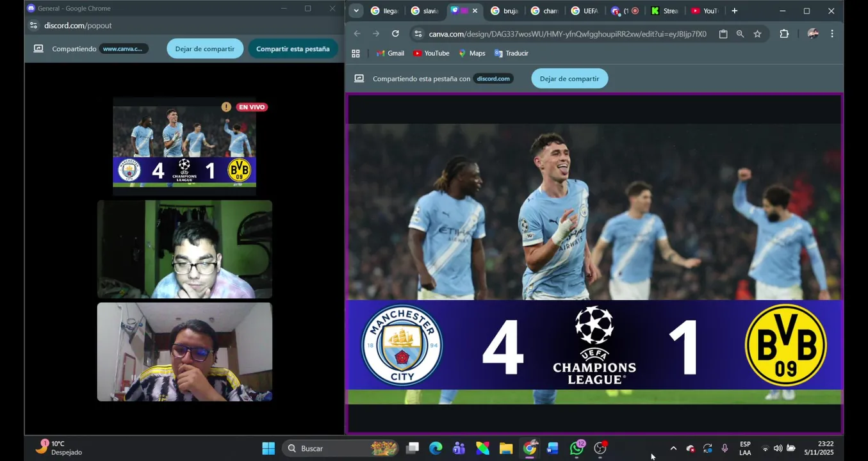Image resolution: width=868 pixels, height=461 pixels.
Task: Open WhatsApp with 12 notifications
Action: (x=577, y=448)
